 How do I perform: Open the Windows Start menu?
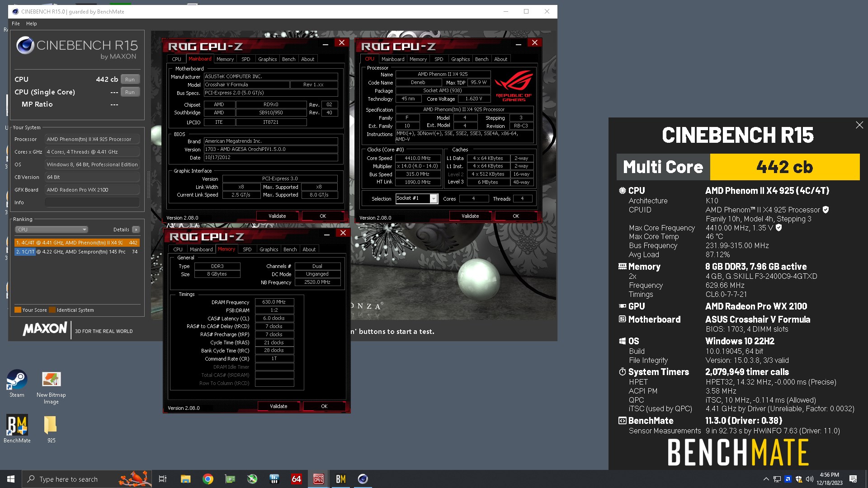point(11,479)
